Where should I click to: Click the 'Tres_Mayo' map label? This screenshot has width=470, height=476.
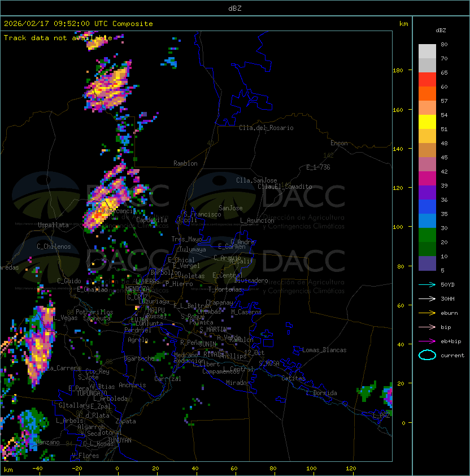pyautogui.click(x=186, y=239)
